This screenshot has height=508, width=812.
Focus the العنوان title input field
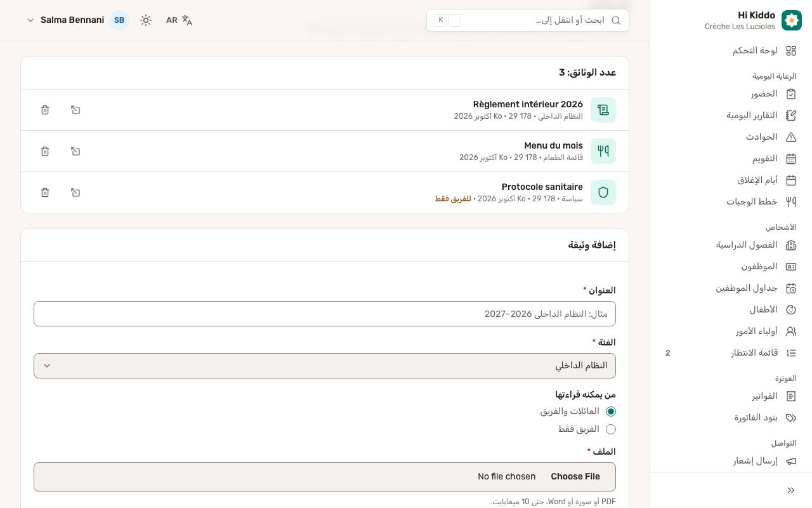[x=325, y=314]
